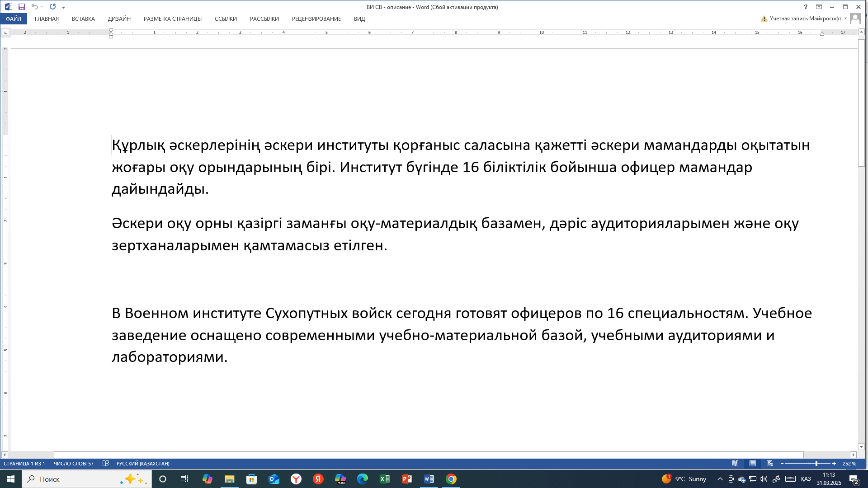
Task: Click the right indent marker on the ruler
Action: click(822, 34)
